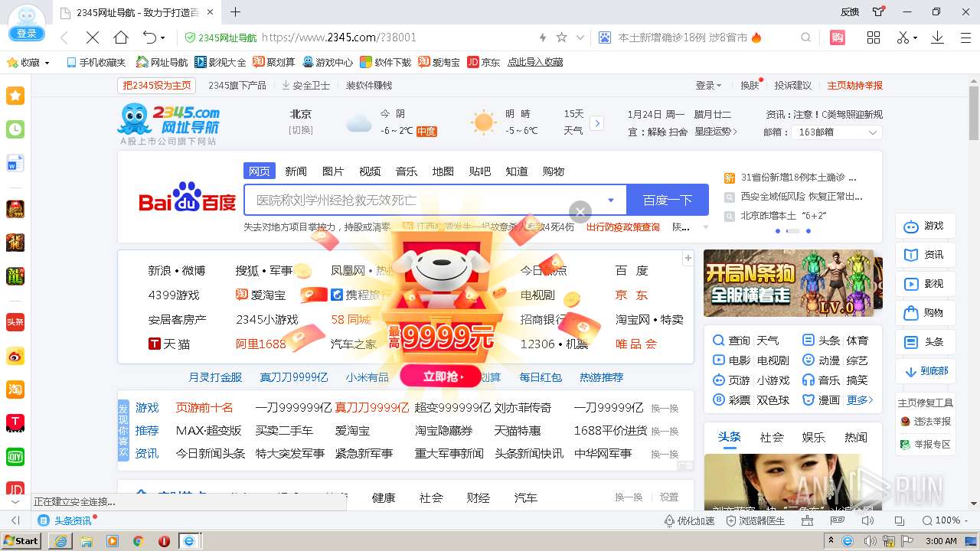Expand the 登录 dropdown on page
Screen dimensions: 980x551
pos(708,85)
